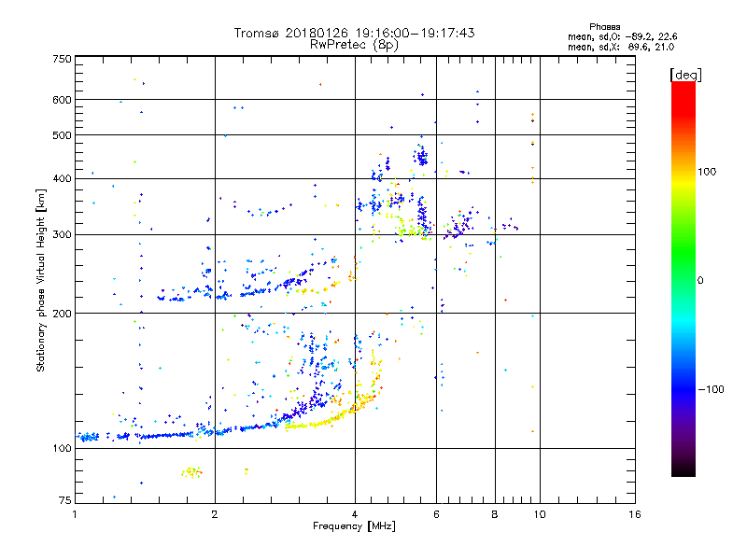The image size is (747, 560).
Task: Click the colorbar tick label '100'
Action: click(707, 172)
